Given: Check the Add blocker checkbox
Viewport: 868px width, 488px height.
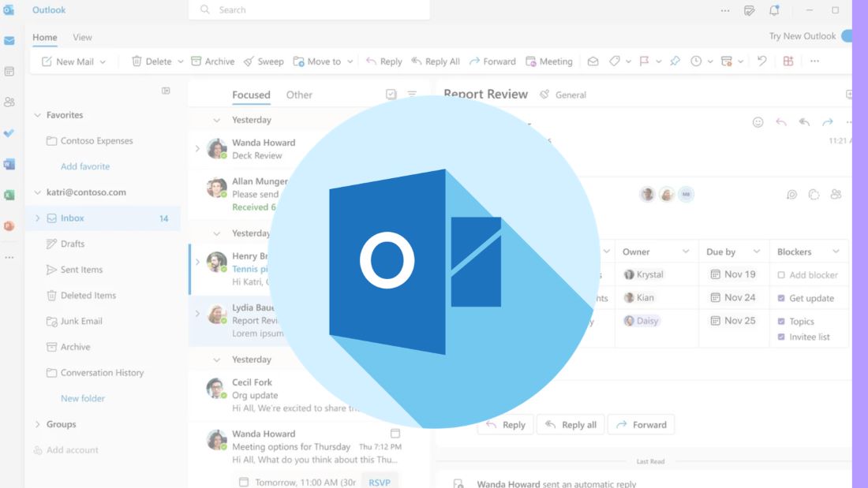Looking at the screenshot, I should pos(781,275).
